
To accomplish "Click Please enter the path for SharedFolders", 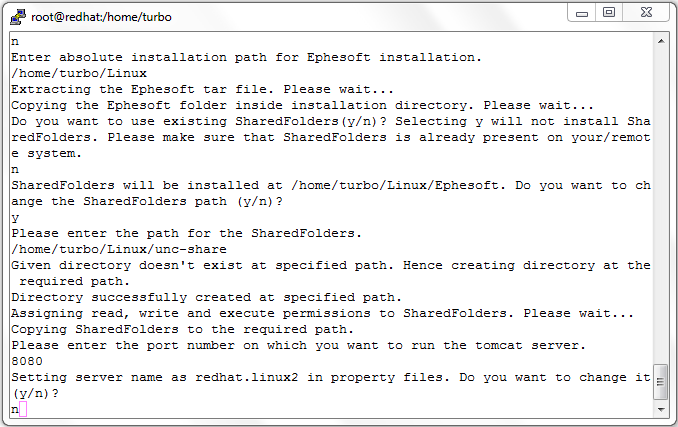I will point(186,233).
